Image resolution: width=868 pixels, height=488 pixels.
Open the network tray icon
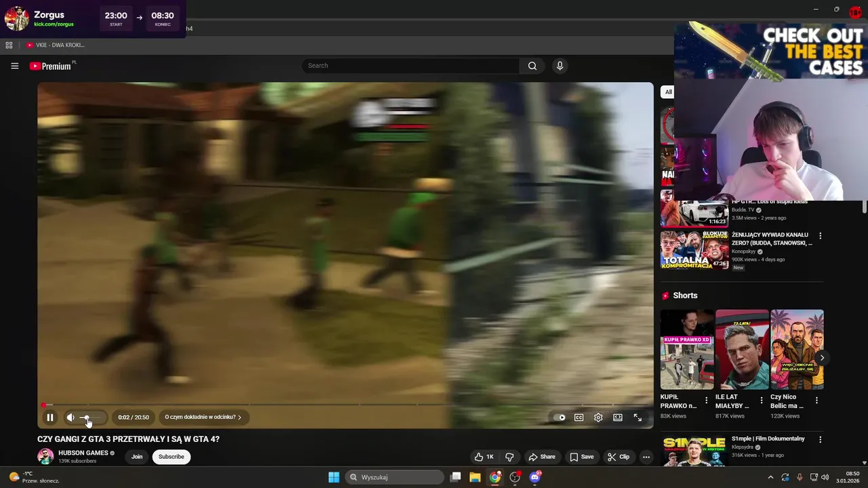click(814, 477)
